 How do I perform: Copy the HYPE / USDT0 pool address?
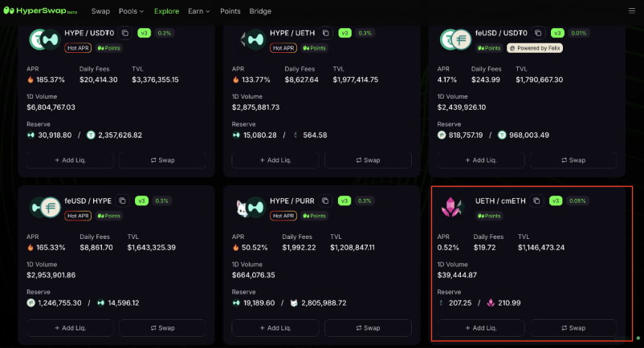tap(124, 33)
